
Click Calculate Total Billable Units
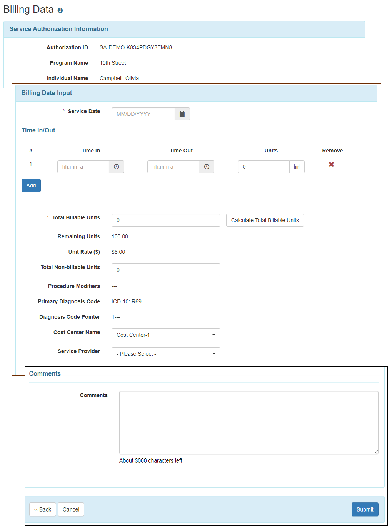click(x=265, y=220)
